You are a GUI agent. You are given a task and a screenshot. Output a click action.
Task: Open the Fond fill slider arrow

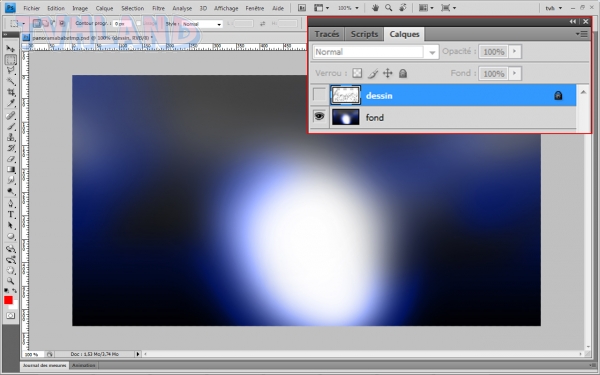coord(515,73)
